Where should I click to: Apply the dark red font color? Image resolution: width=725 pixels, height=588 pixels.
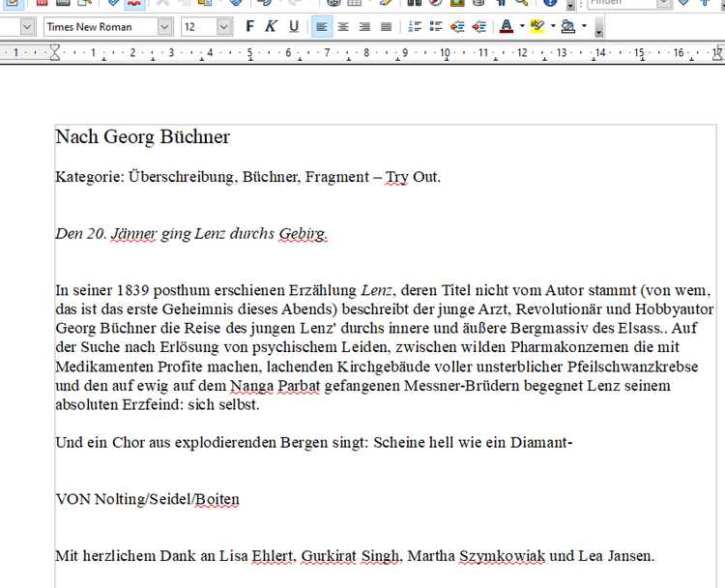tap(507, 27)
